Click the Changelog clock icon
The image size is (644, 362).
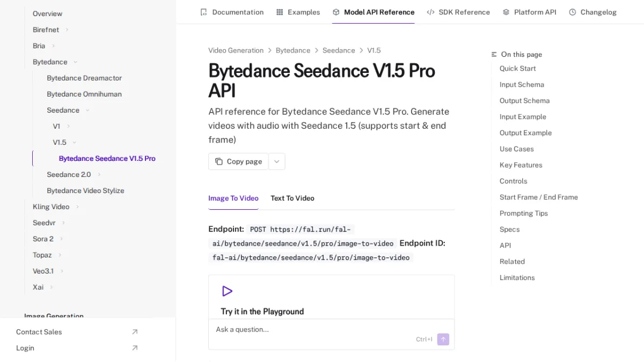[573, 12]
